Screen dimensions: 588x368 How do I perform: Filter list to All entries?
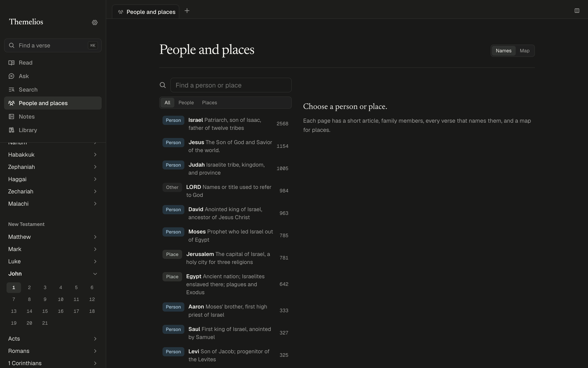pos(167,102)
